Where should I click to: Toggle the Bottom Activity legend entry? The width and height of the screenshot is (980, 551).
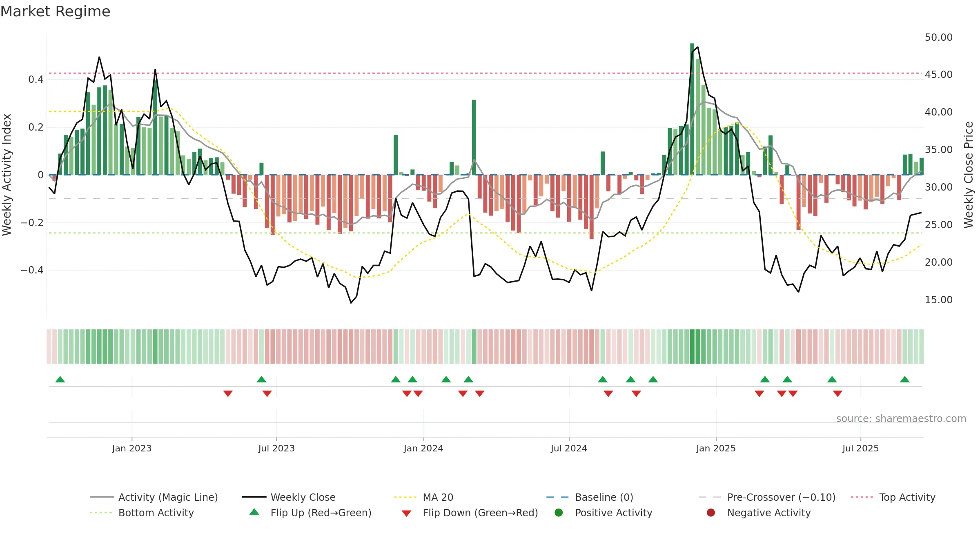coord(142,513)
